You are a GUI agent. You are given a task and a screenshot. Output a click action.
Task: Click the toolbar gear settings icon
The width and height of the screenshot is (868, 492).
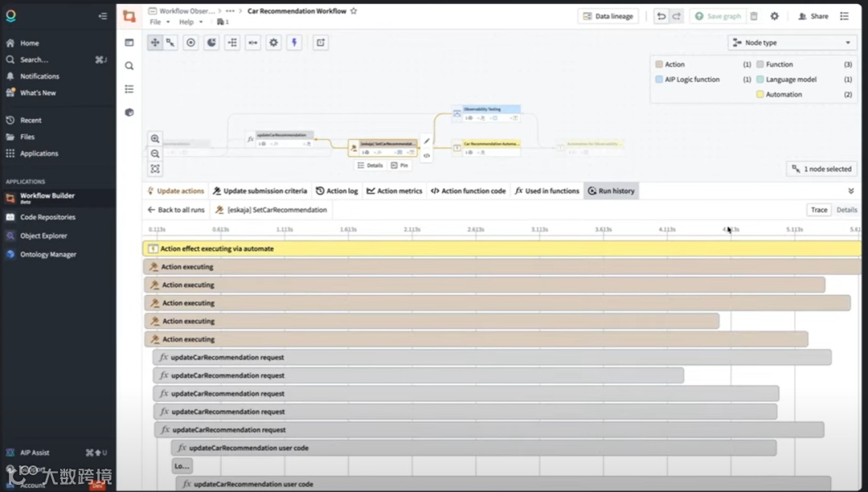pos(273,43)
